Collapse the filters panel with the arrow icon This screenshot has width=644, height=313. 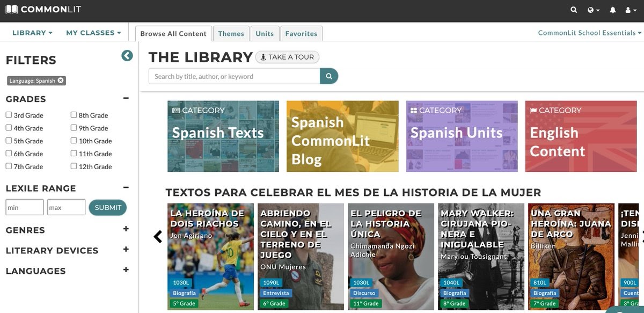coord(127,55)
